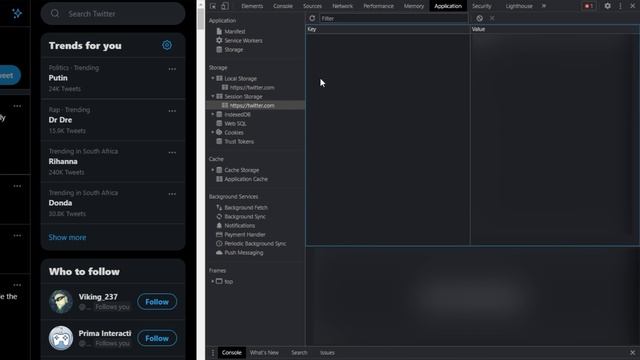Activate DevTools inspect element picker
The height and width of the screenshot is (360, 640).
tap(213, 6)
